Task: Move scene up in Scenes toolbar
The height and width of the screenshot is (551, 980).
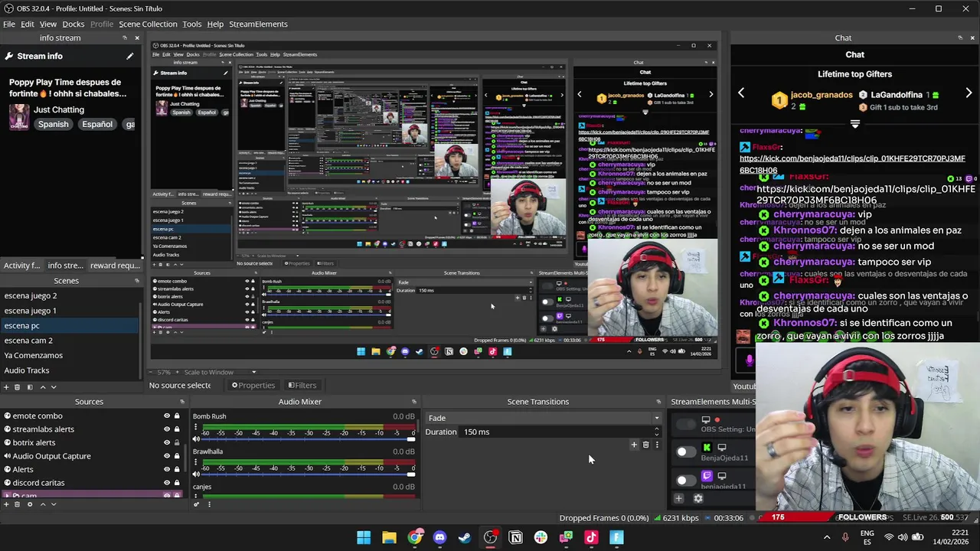Action: pos(42,387)
